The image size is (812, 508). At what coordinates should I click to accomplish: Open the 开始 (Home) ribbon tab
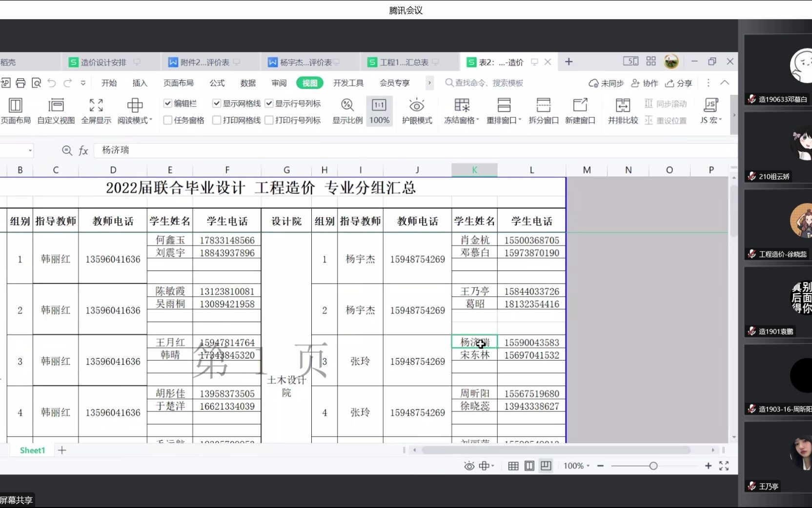click(x=109, y=83)
